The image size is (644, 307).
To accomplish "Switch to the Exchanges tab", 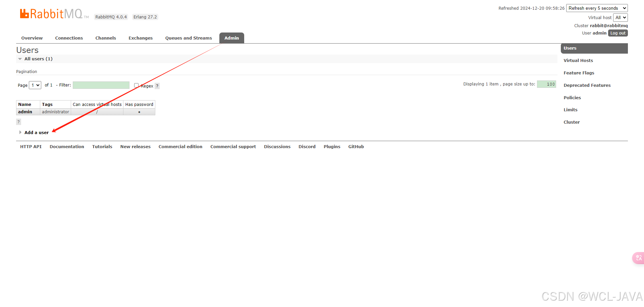I will point(141,38).
